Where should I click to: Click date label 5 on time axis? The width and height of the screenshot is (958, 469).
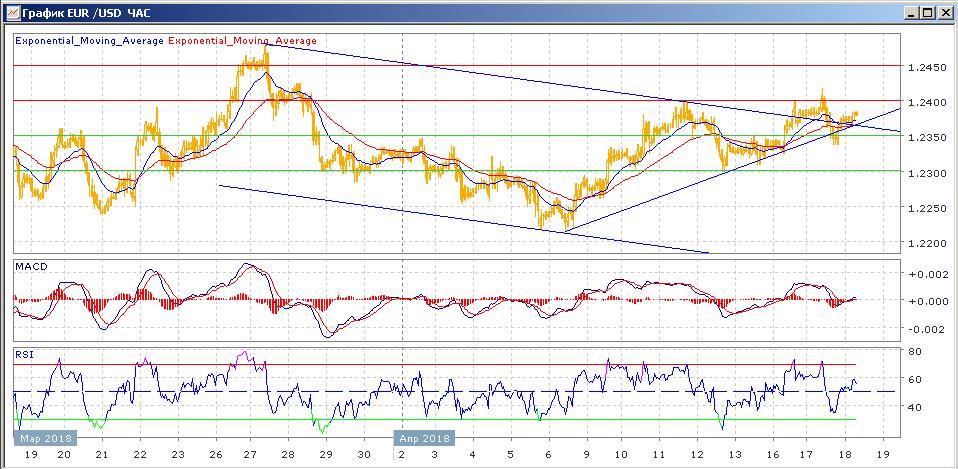click(x=510, y=455)
